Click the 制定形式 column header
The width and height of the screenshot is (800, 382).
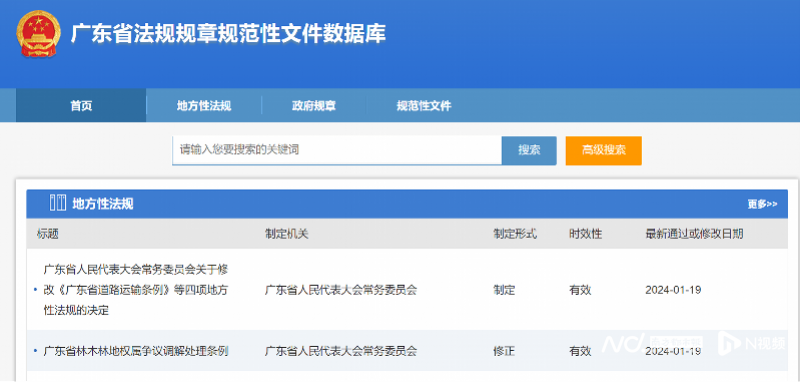[x=515, y=234]
